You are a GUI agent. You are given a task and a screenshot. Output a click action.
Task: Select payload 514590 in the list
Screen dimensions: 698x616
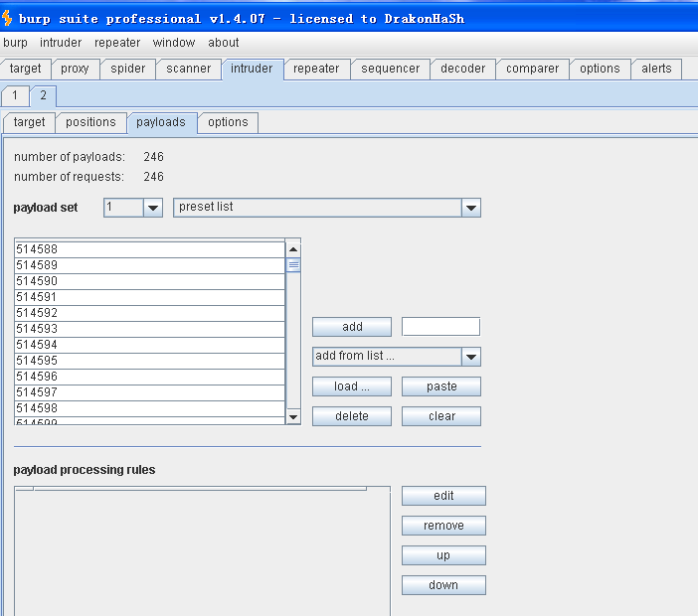point(149,281)
